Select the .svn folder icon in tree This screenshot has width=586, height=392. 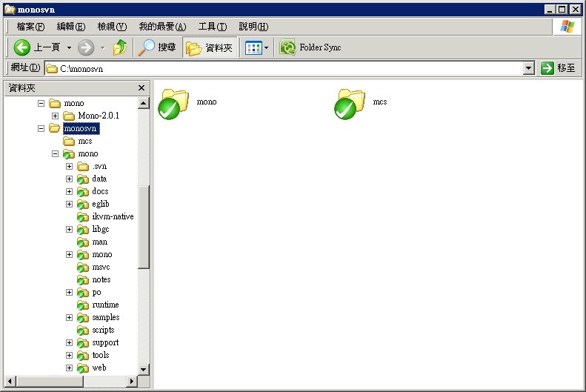(x=83, y=166)
